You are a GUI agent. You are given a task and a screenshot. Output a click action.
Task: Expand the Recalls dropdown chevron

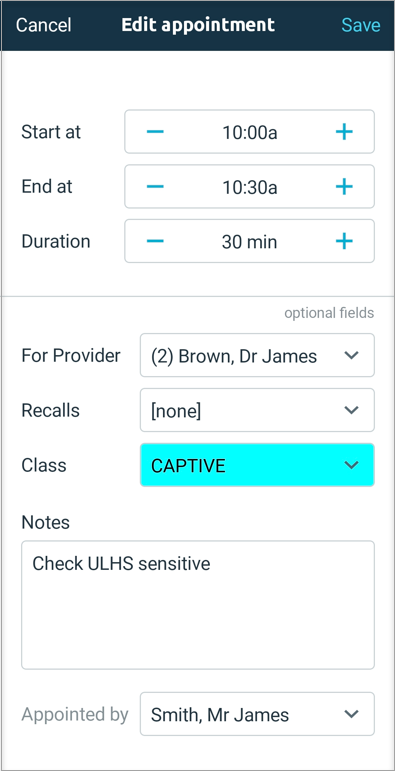pos(351,410)
